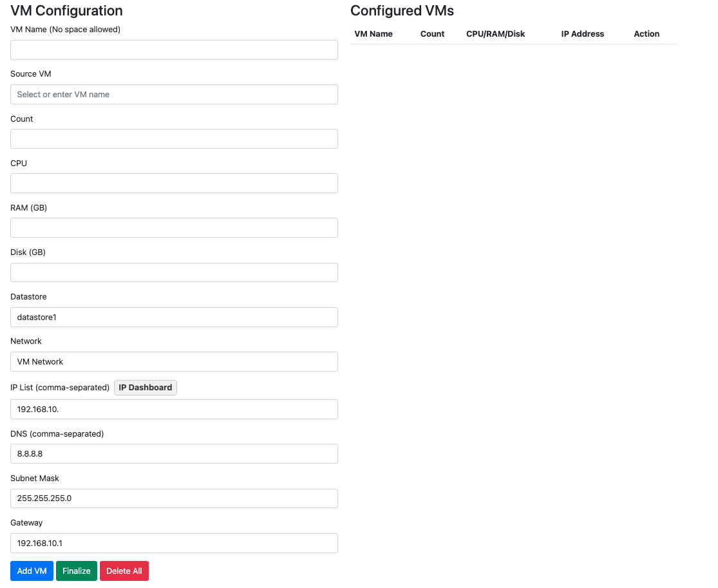Select the Gateway input field
The image size is (718, 588).
pyautogui.click(x=174, y=544)
